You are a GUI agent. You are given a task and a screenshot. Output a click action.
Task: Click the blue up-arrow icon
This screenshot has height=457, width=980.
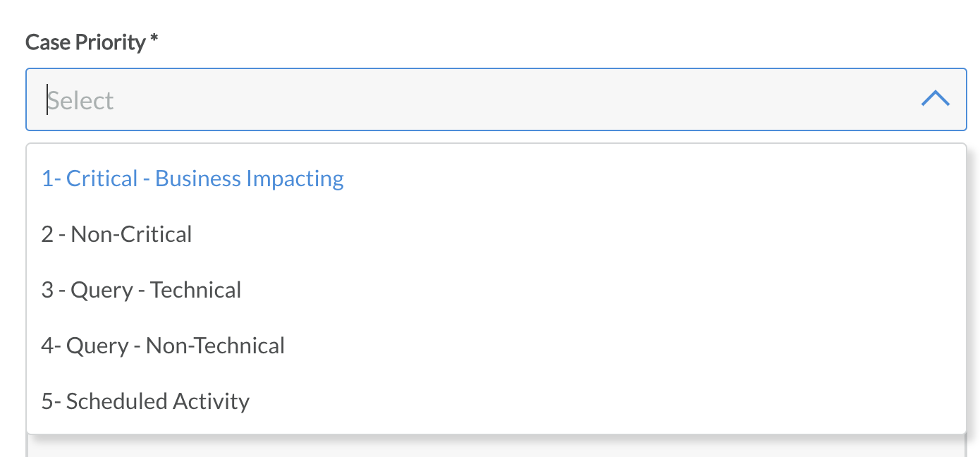click(935, 99)
